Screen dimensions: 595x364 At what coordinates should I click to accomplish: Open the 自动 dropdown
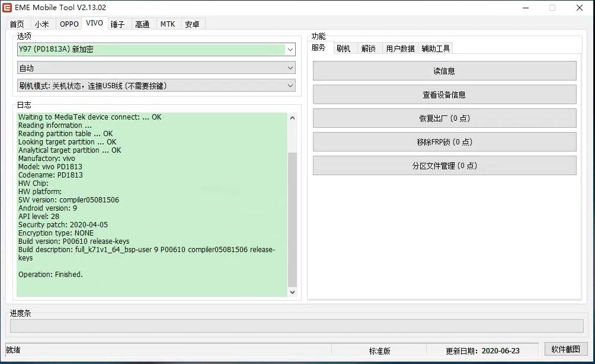[156, 68]
